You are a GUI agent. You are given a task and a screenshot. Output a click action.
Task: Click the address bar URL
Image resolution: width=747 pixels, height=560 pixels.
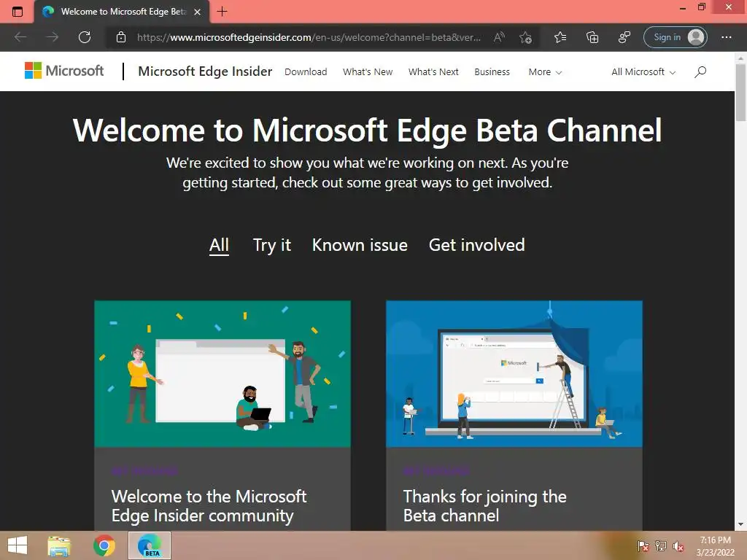(309, 37)
